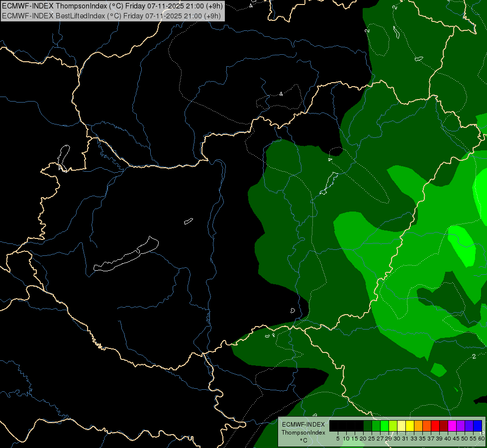Click the legend tick value 30
Screen dimensions: 487x448
[x=397, y=439]
